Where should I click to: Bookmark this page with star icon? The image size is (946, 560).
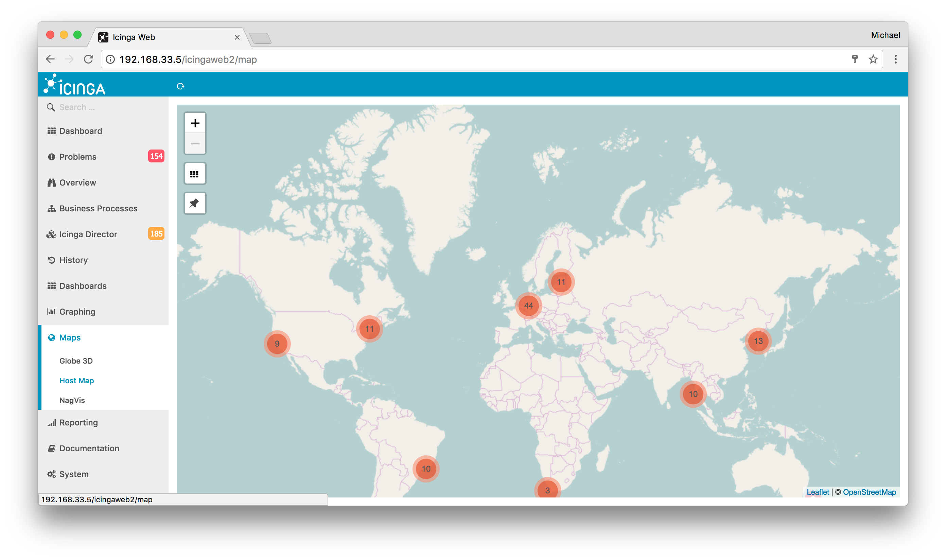click(x=873, y=59)
